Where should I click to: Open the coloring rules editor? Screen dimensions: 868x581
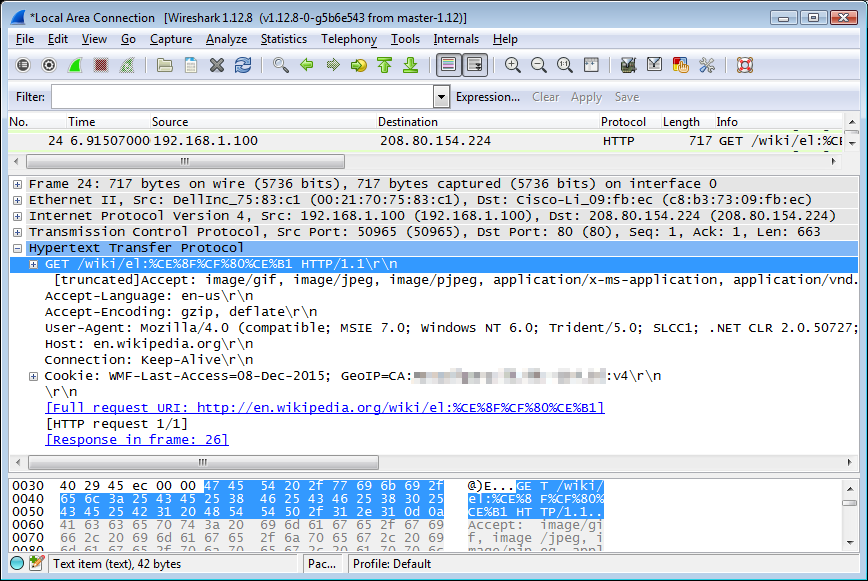680,65
